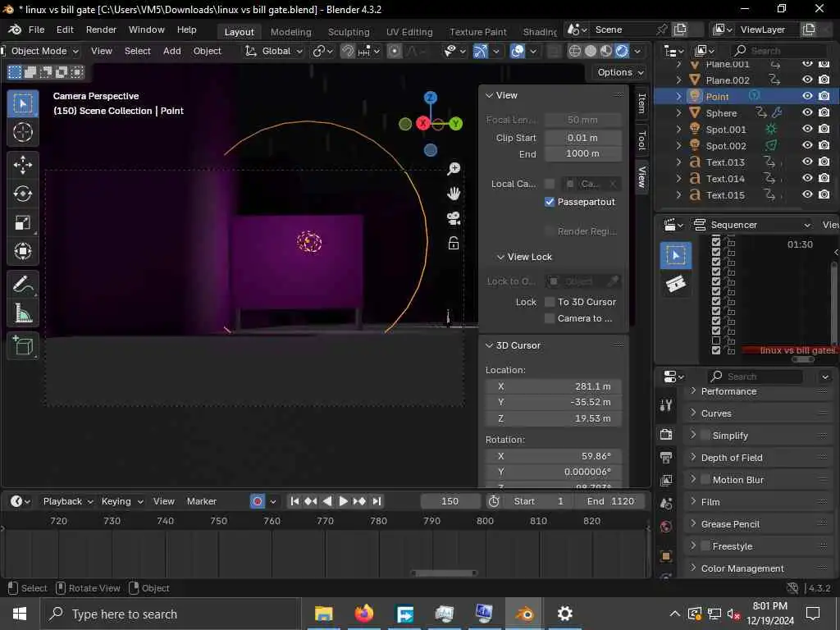The height and width of the screenshot is (630, 840).
Task: Hide Text.014 with its eye icon
Action: point(807,178)
